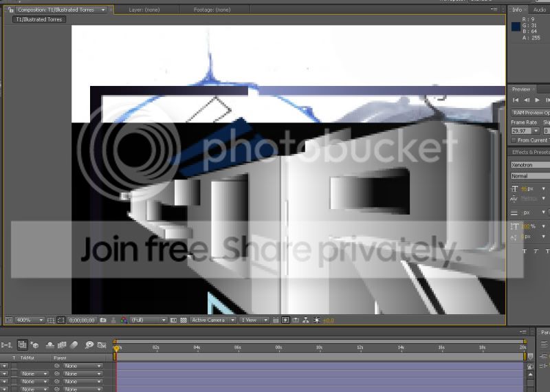This screenshot has width=550, height=392.
Task: Open the Active Camera view dropdown
Action: click(213, 320)
